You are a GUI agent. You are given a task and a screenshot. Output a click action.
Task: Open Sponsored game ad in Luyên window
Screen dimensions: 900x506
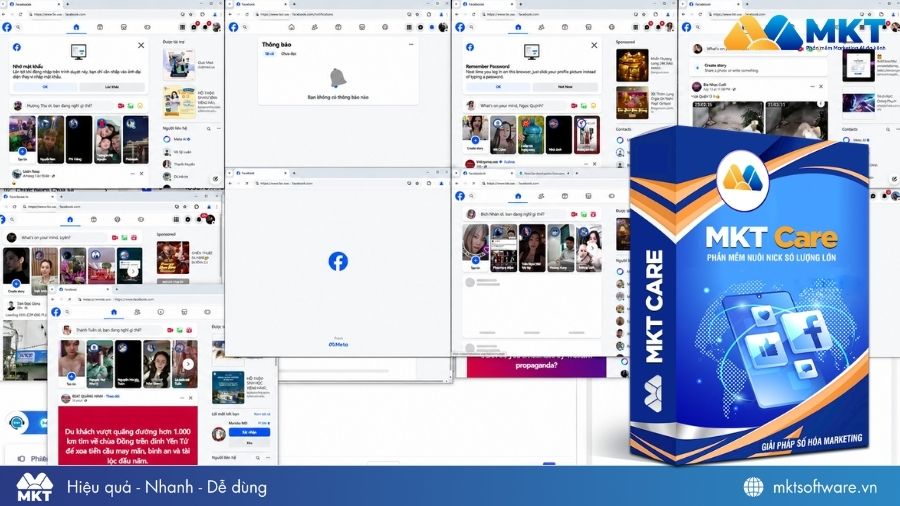tap(173, 258)
